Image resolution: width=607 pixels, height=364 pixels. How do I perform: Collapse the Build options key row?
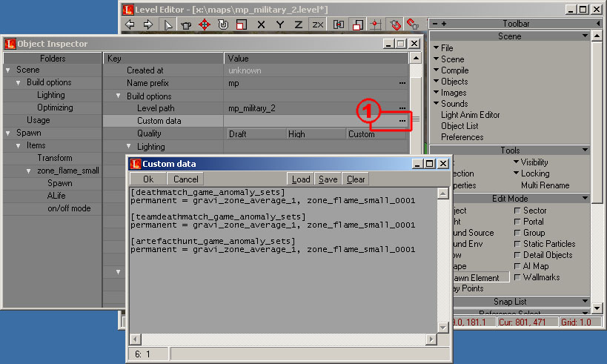click(118, 96)
